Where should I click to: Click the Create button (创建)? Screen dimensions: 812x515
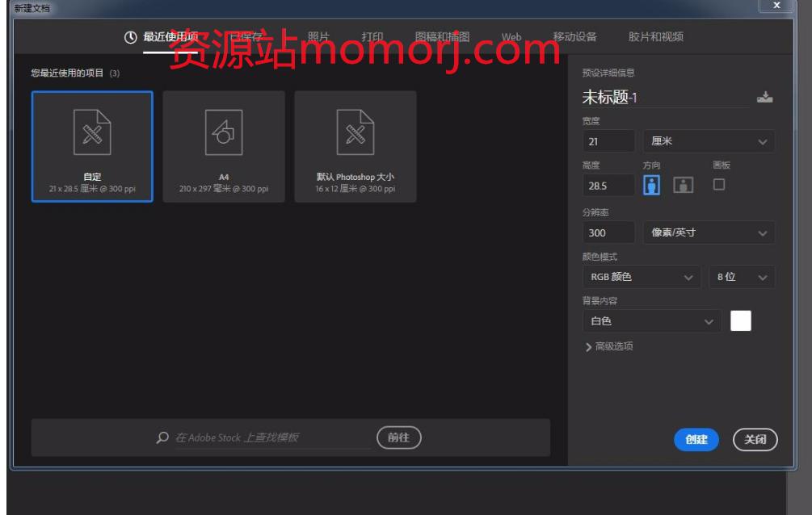[x=696, y=439]
